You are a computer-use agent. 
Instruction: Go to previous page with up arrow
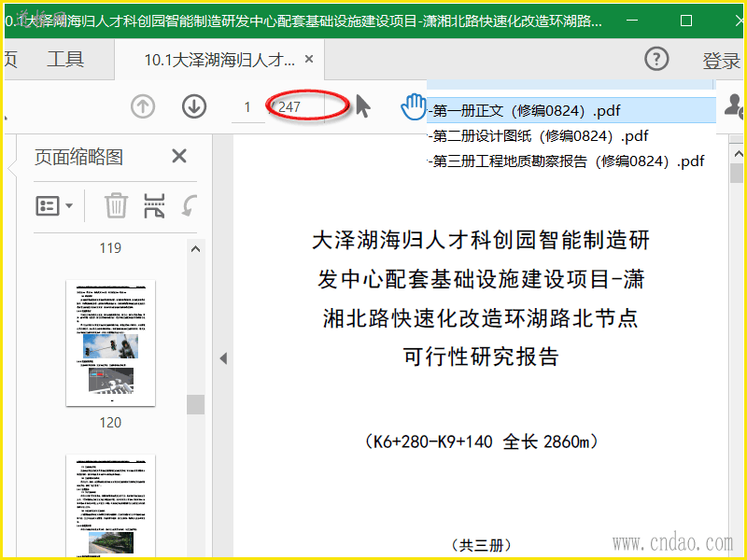pos(143,106)
